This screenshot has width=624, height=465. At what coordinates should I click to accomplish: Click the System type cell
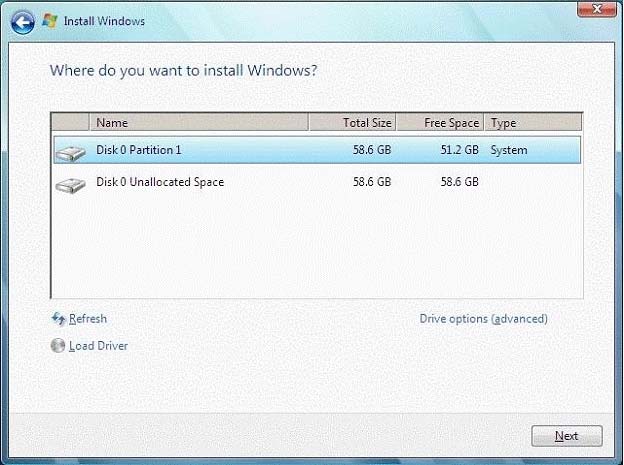coord(509,150)
